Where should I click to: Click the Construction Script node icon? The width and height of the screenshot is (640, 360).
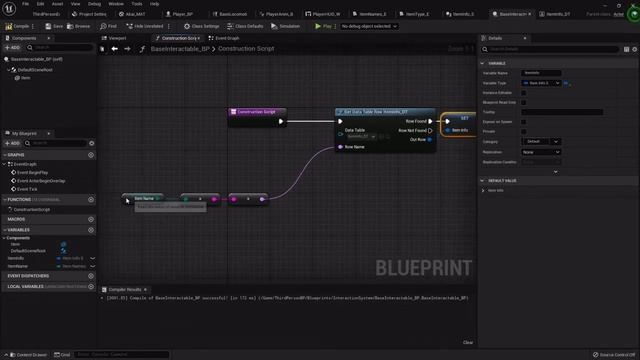point(233,112)
